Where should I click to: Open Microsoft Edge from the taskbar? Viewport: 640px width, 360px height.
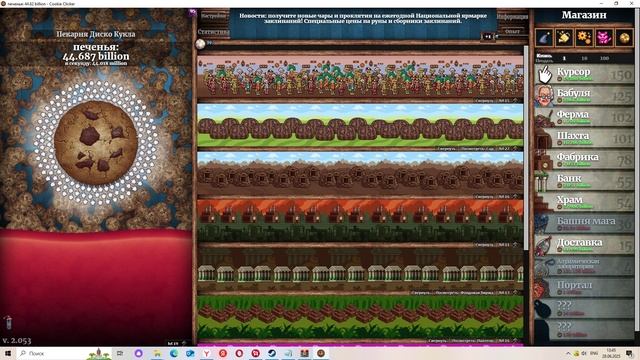click(x=174, y=353)
